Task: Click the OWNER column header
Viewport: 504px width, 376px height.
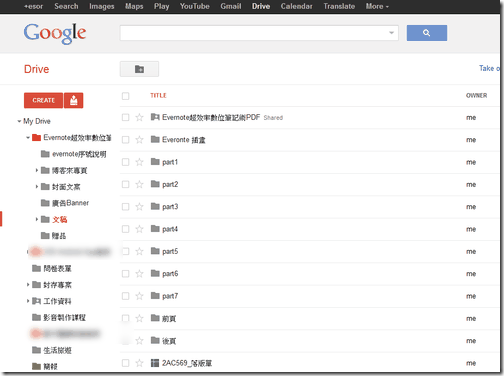Action: (x=476, y=96)
